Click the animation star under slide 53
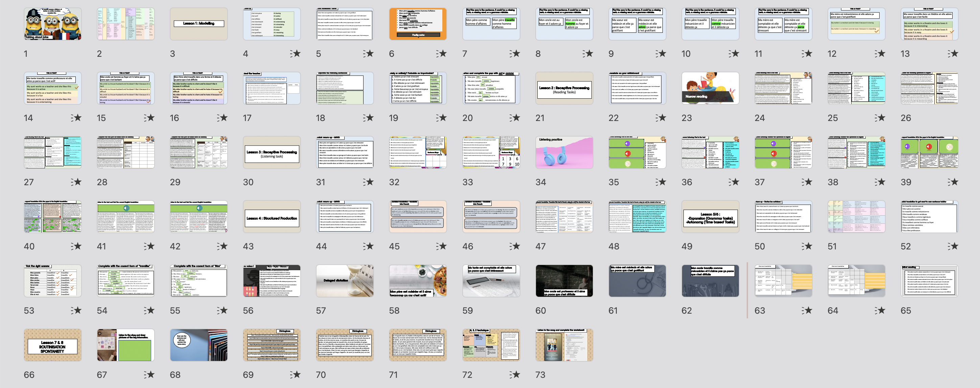 (76, 310)
